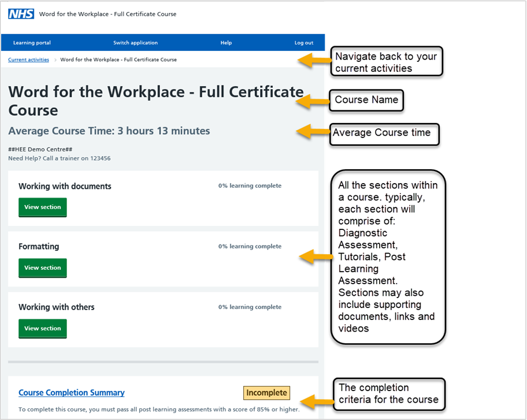Click the main course title heading
Viewport: 527px width, 420px height.
155,101
